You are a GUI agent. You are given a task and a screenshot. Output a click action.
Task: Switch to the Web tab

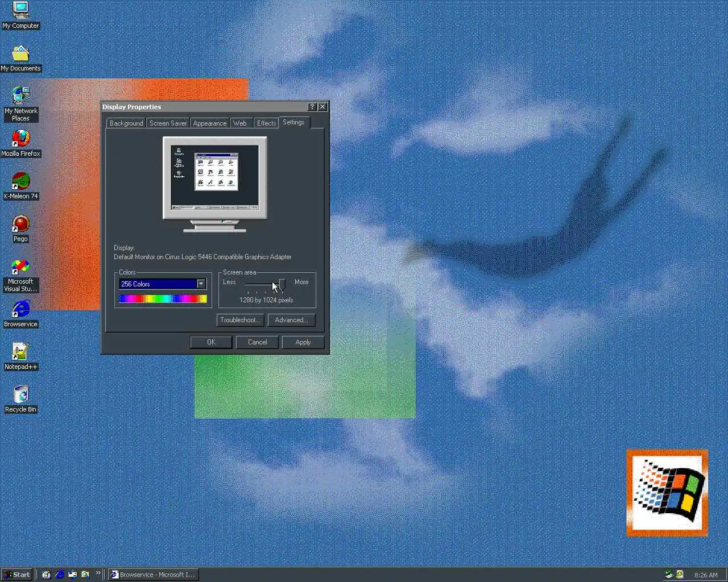(x=240, y=123)
